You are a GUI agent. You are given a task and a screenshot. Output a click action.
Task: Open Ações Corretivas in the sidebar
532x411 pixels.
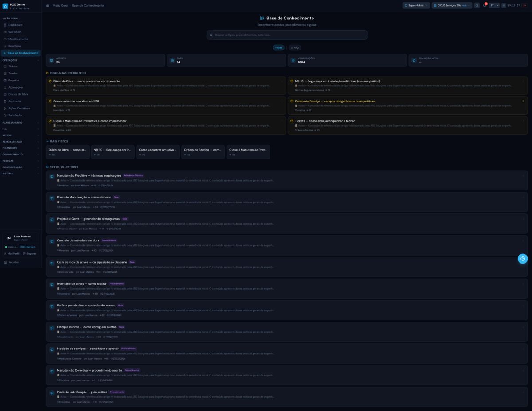coord(21,108)
